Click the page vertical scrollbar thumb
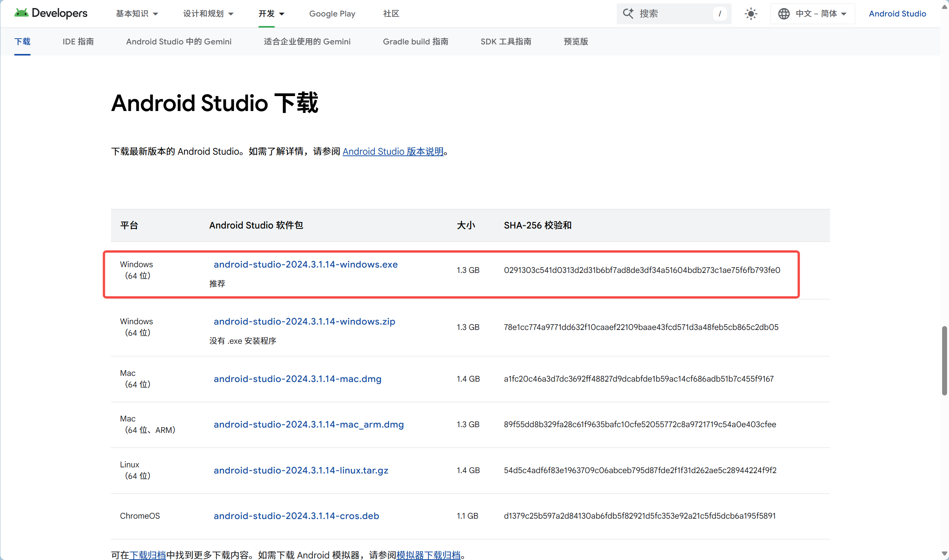The width and height of the screenshot is (949, 560). click(944, 360)
